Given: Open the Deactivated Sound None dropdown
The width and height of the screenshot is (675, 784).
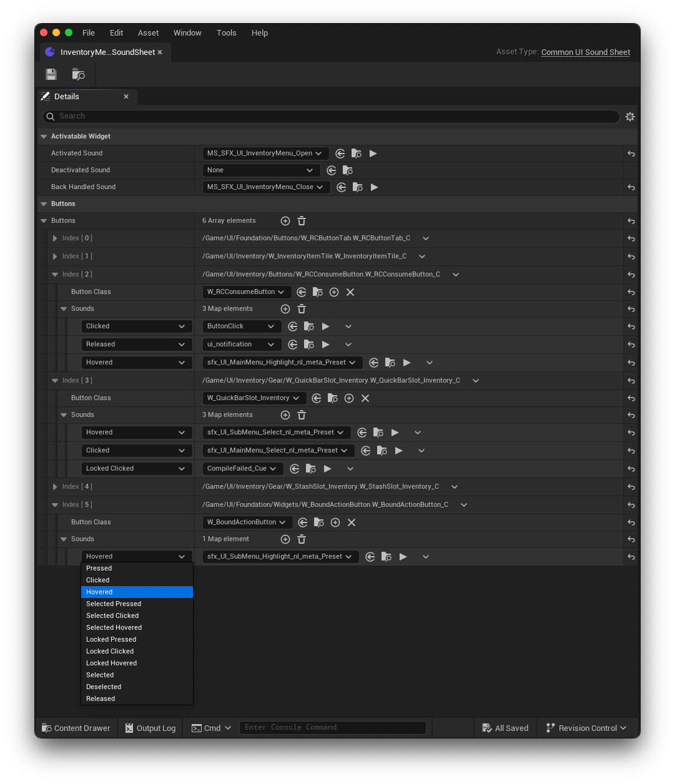Looking at the screenshot, I should 261,170.
